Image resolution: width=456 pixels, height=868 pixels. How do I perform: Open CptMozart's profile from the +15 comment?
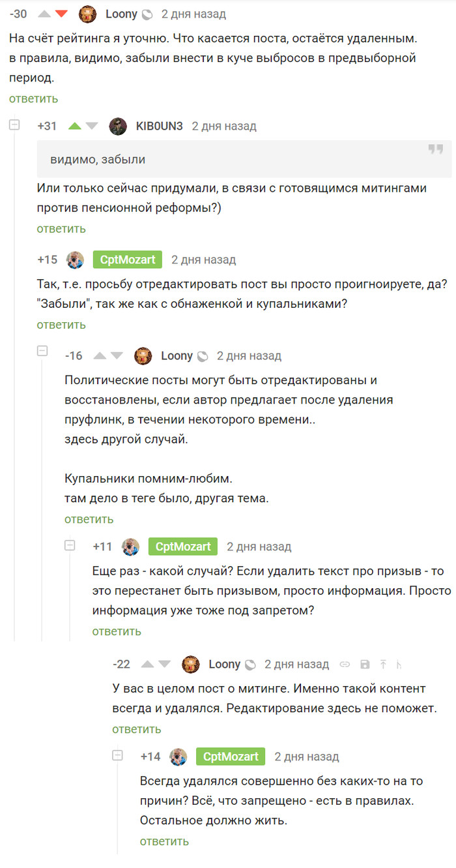coord(127,260)
